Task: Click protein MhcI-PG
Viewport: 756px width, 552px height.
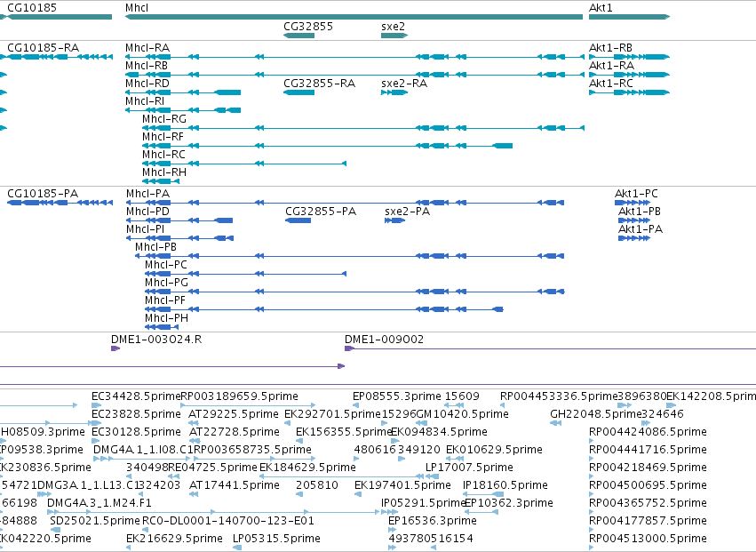Action: click(x=354, y=292)
